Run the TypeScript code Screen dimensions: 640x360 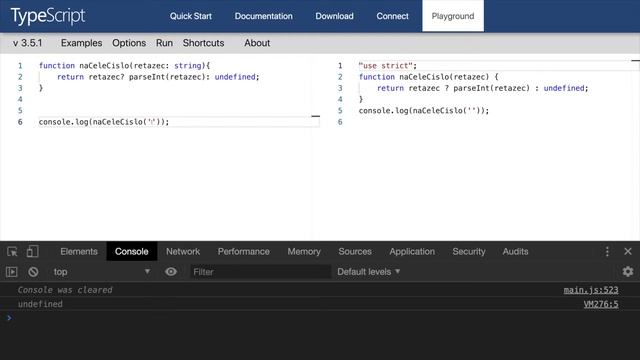pos(164,43)
